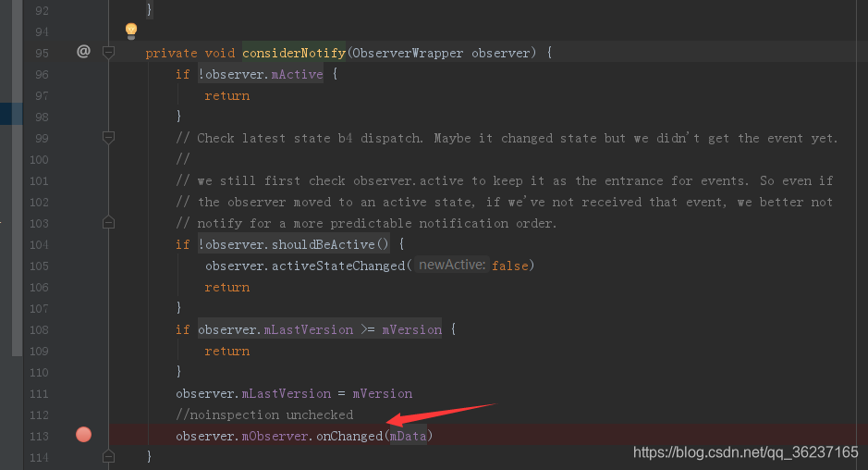Click mActive on line 96
868x470 pixels.
coord(297,74)
